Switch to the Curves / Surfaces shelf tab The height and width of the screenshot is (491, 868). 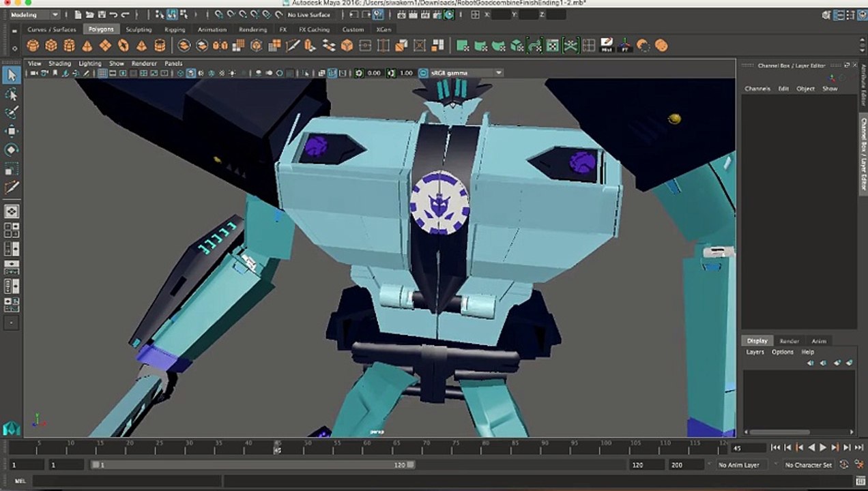coord(52,29)
